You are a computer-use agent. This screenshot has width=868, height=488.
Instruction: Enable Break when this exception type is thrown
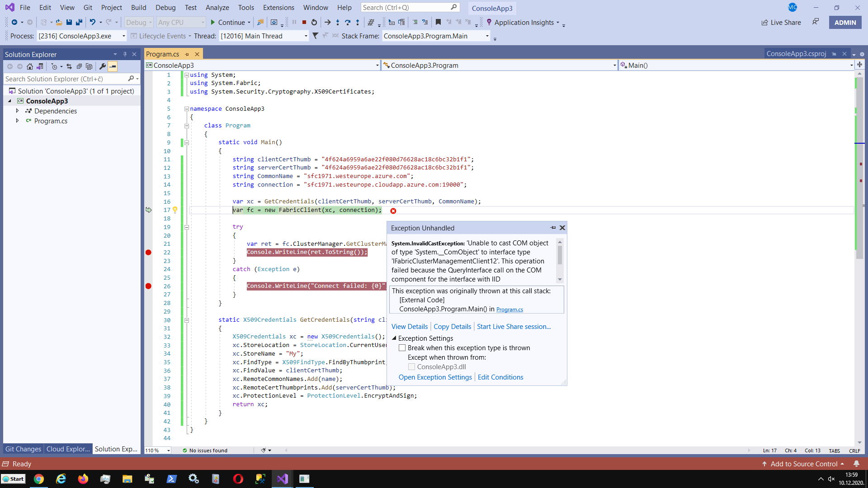point(402,348)
